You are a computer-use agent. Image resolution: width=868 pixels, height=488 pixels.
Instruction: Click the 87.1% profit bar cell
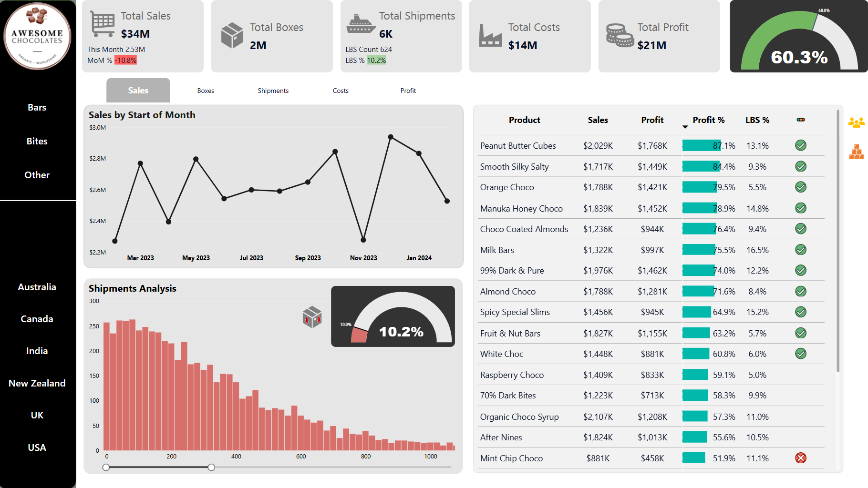[x=709, y=146]
